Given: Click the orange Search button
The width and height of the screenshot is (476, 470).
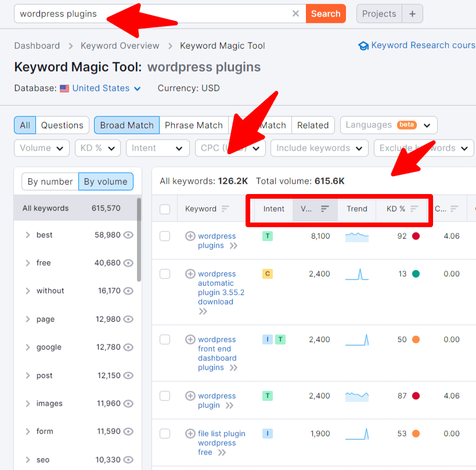Looking at the screenshot, I should [x=326, y=13].
